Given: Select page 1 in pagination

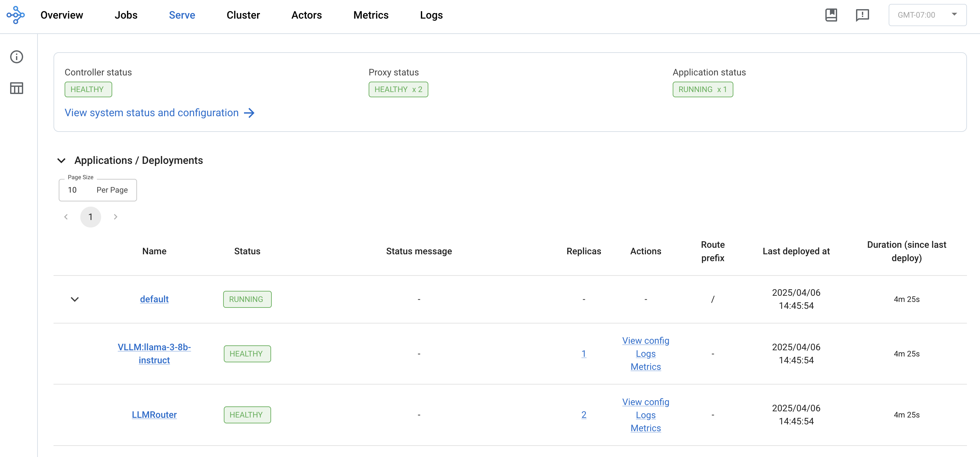Looking at the screenshot, I should (91, 217).
